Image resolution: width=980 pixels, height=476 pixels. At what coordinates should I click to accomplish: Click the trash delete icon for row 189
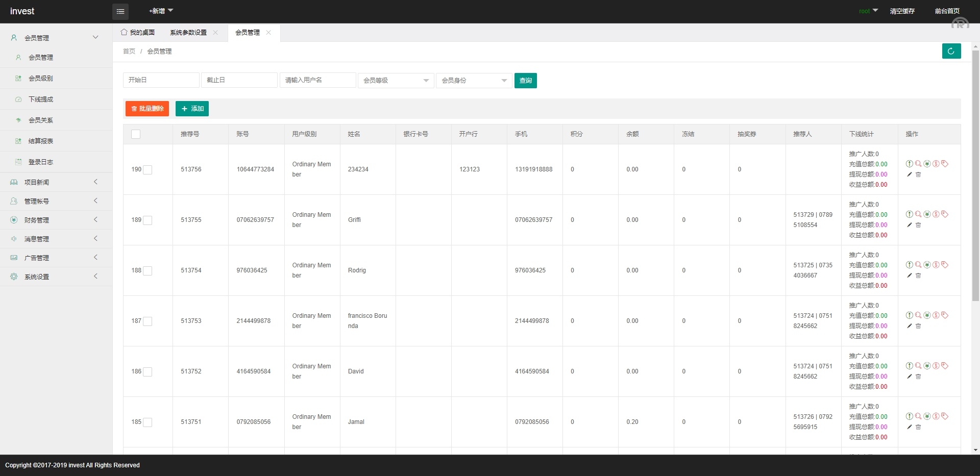click(918, 225)
